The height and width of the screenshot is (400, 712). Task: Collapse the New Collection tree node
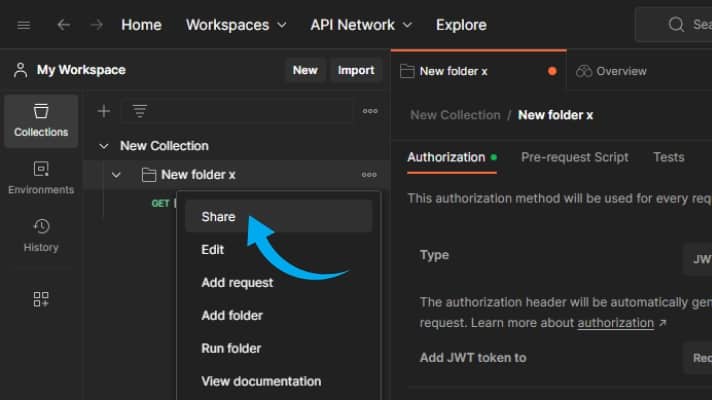point(104,146)
